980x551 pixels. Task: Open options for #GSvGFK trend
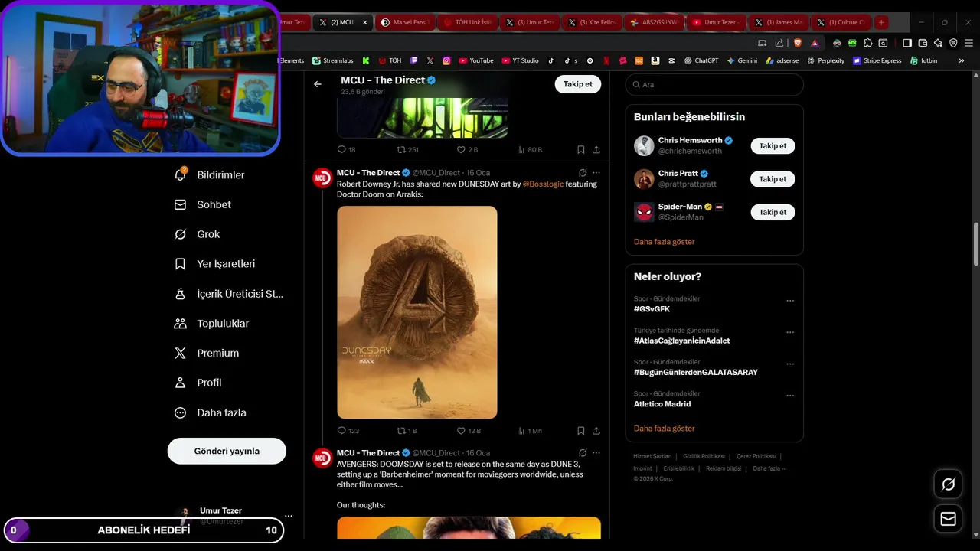pos(790,301)
